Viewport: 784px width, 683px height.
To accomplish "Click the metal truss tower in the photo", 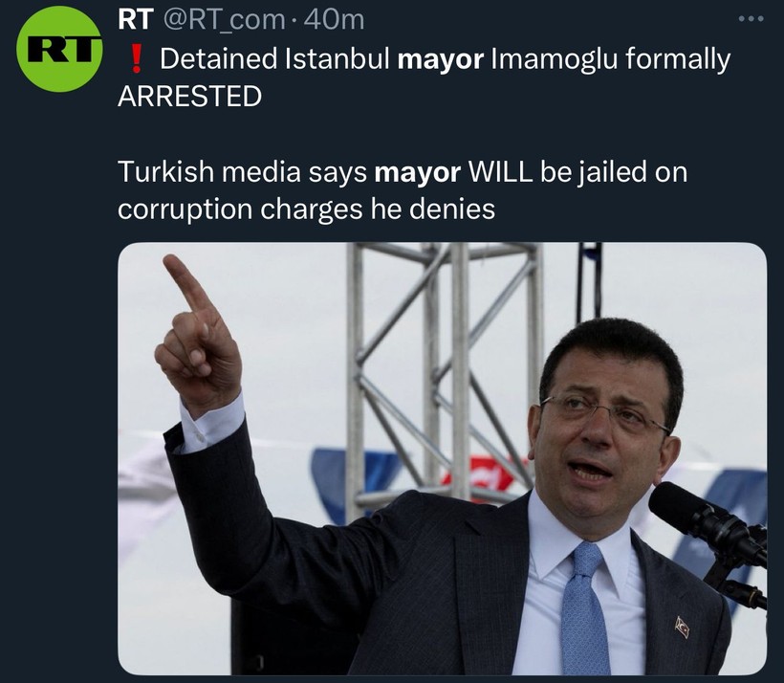I will pos(444,374).
